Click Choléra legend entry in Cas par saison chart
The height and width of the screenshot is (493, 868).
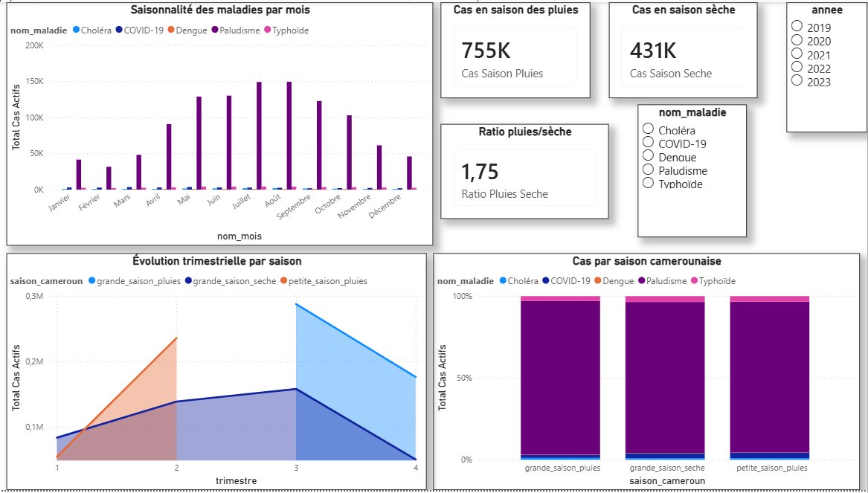point(518,281)
